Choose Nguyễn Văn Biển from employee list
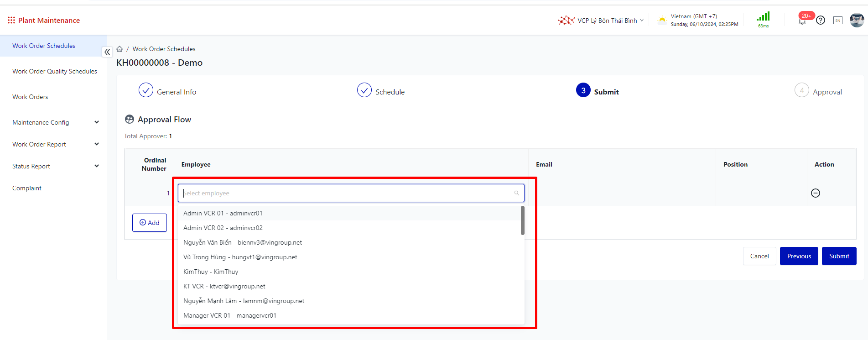This screenshot has height=340, width=868. pyautogui.click(x=242, y=242)
